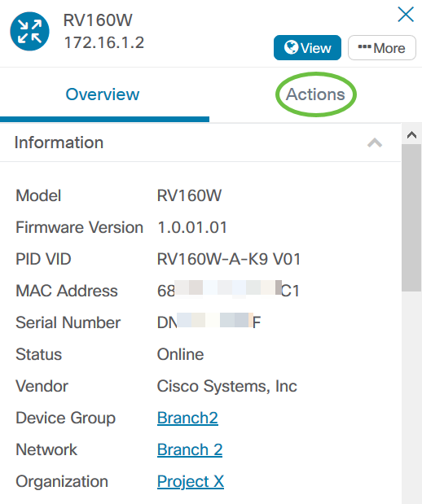
Task: Click the scrollbar up arrow
Action: 411,134
